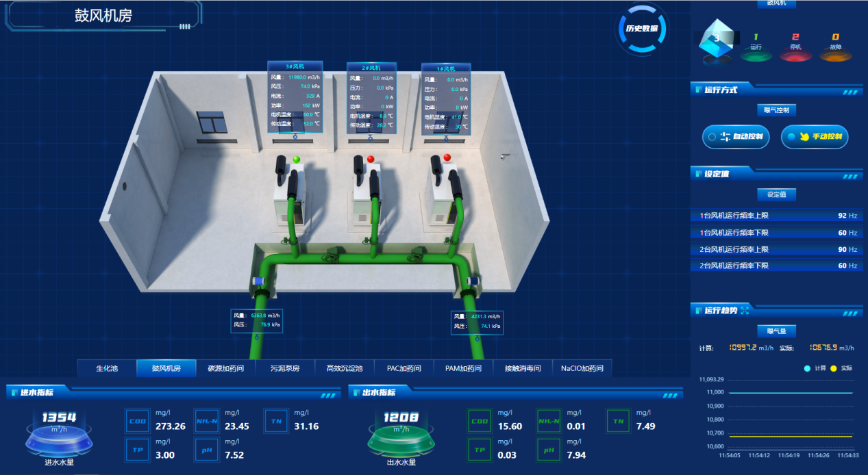The width and height of the screenshot is (868, 475).
Task: Click the 1台风机运行频率上限 92 Hz value
Action: [x=842, y=216]
